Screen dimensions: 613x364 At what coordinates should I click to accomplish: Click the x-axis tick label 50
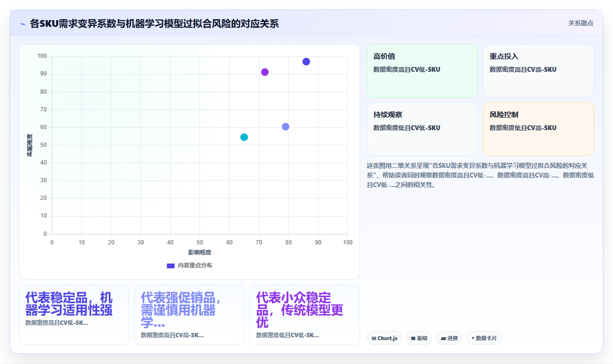point(200,243)
